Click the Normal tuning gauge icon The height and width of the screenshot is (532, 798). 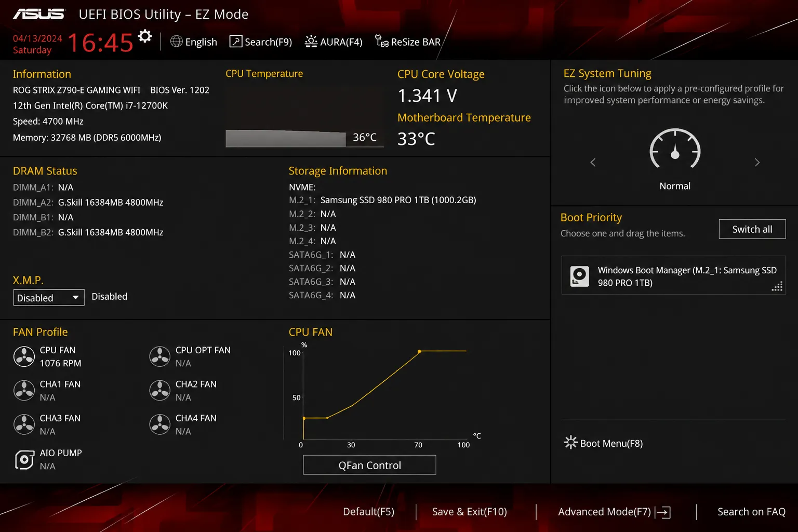[x=675, y=149]
